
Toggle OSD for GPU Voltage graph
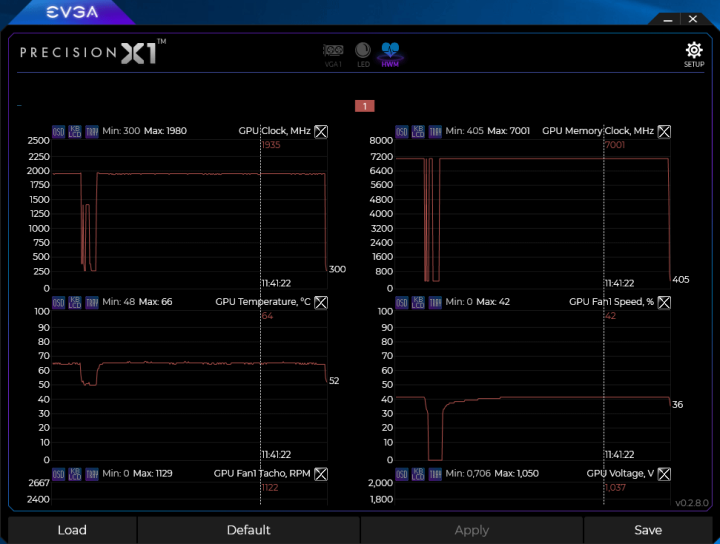pos(402,474)
